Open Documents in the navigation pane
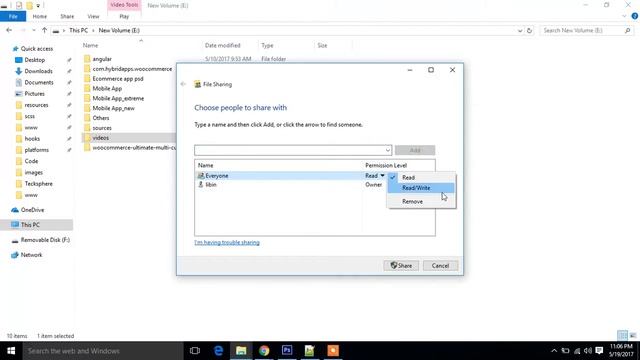Screen dimensions: 640x360 (39, 82)
